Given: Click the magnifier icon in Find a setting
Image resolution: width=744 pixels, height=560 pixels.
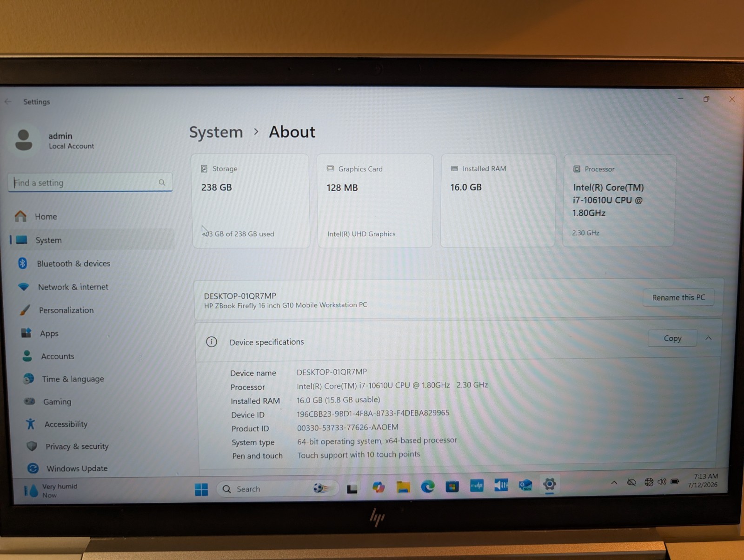Looking at the screenshot, I should (162, 183).
